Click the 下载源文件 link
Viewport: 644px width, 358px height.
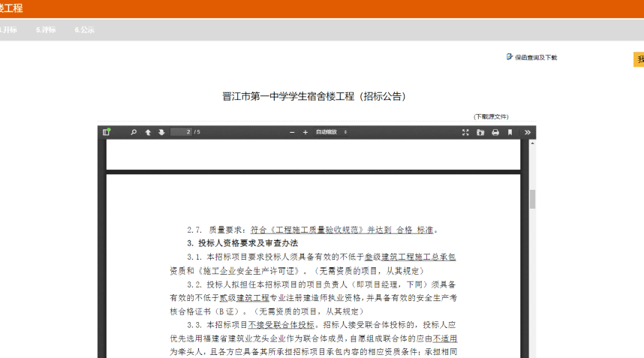tap(491, 116)
